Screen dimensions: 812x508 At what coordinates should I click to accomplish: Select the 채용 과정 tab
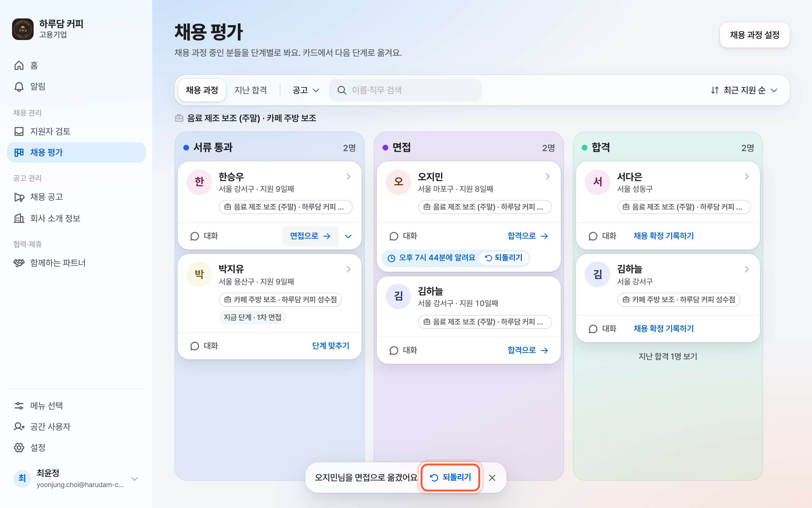pyautogui.click(x=202, y=90)
